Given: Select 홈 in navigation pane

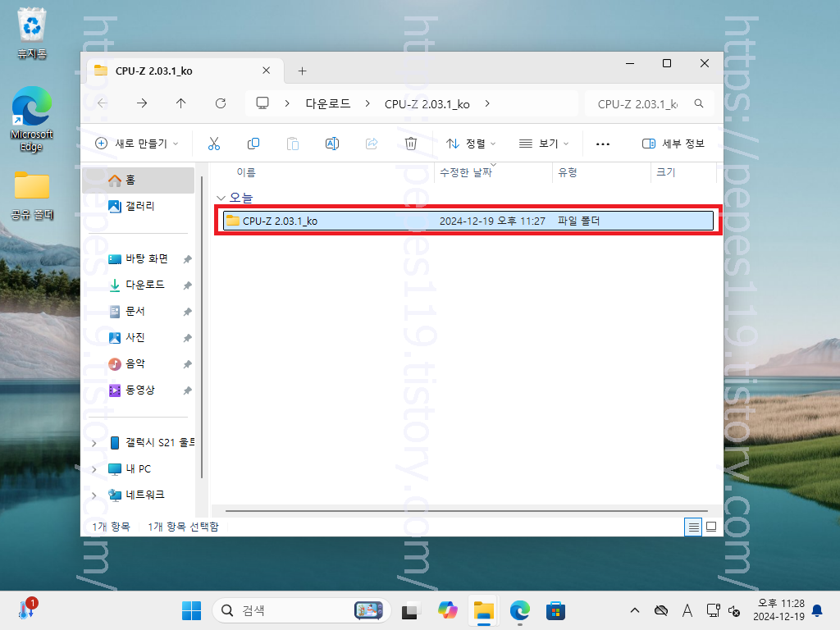Looking at the screenshot, I should (138, 180).
